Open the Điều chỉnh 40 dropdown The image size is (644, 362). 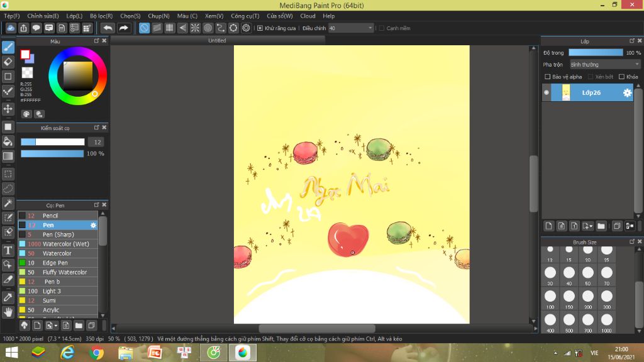pos(351,28)
